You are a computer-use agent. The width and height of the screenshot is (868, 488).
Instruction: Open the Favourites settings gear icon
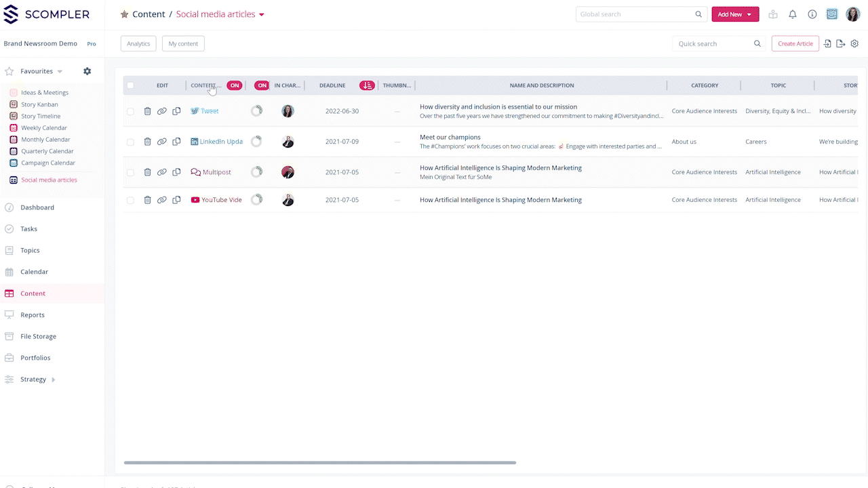click(87, 71)
